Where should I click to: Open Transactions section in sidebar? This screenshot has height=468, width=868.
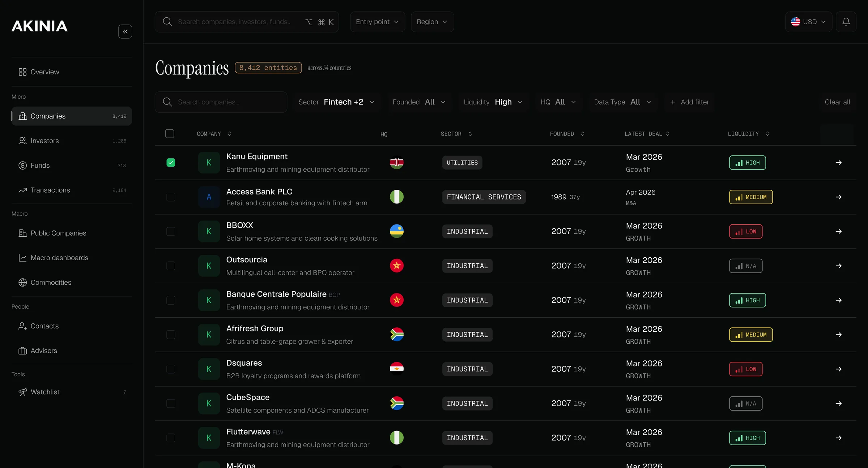click(x=72, y=190)
